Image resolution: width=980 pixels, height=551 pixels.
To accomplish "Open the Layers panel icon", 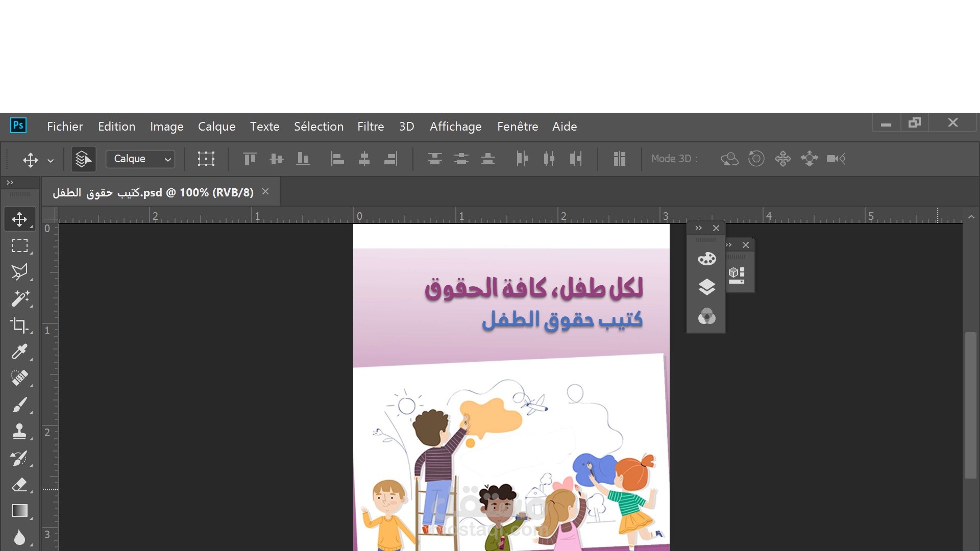I will point(706,287).
